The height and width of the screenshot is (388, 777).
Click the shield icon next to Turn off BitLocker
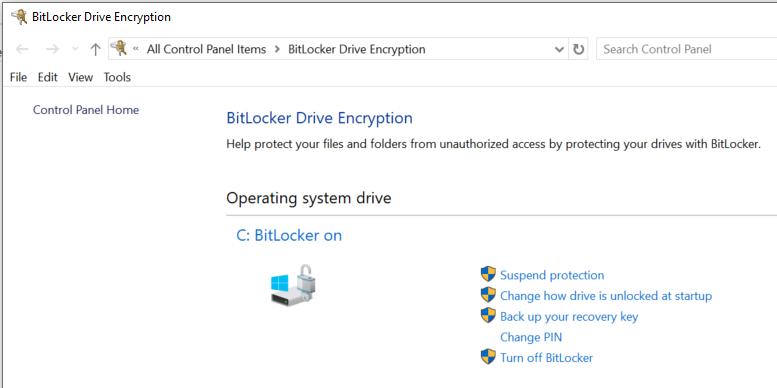(488, 357)
